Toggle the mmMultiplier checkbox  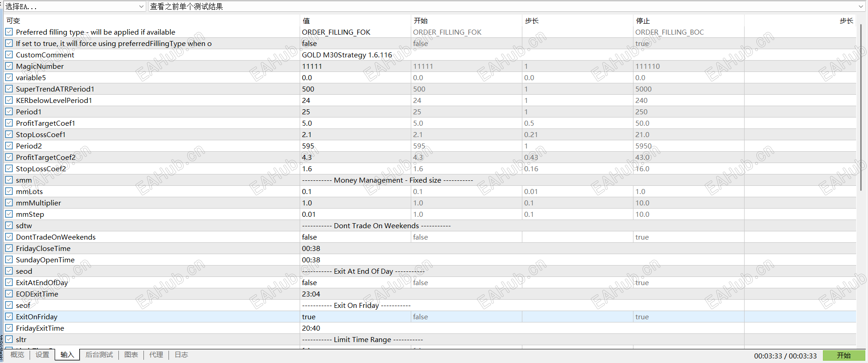click(x=9, y=203)
